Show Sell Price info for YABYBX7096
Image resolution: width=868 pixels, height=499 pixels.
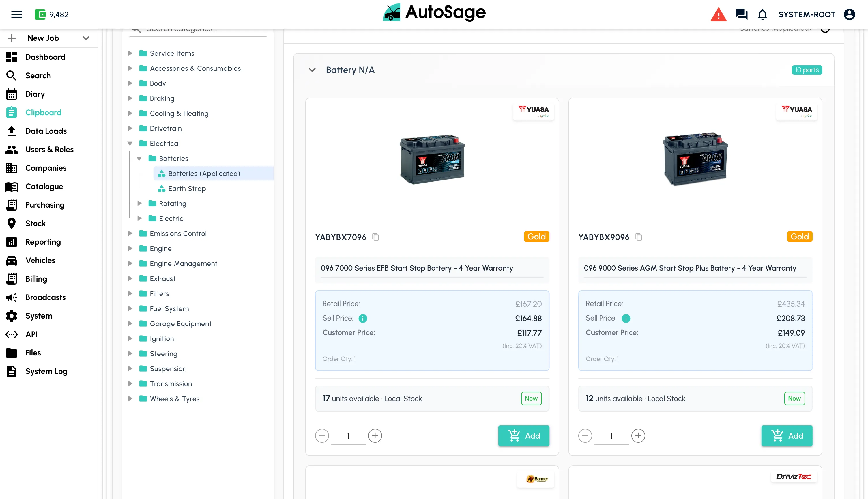[363, 319]
